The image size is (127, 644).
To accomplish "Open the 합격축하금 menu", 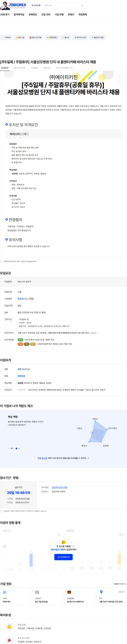I will (19, 15).
